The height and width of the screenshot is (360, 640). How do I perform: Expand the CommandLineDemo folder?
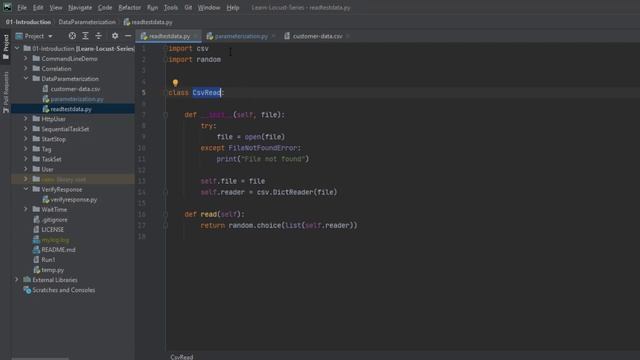pyautogui.click(x=26, y=58)
